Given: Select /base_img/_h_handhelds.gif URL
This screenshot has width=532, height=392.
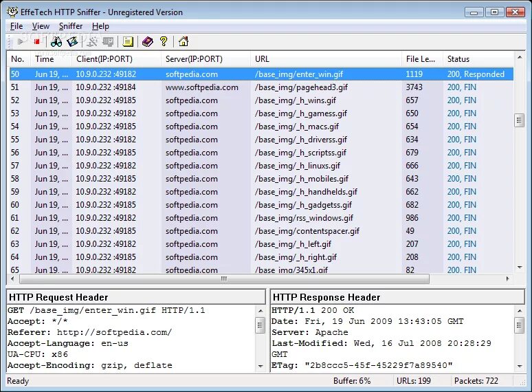Looking at the screenshot, I should pos(306,192).
